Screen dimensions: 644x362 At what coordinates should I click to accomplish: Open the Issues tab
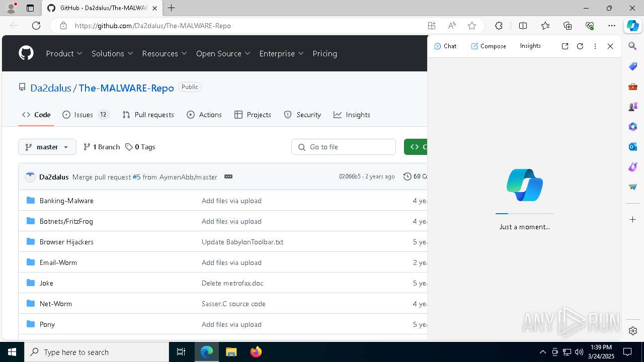pyautogui.click(x=86, y=115)
